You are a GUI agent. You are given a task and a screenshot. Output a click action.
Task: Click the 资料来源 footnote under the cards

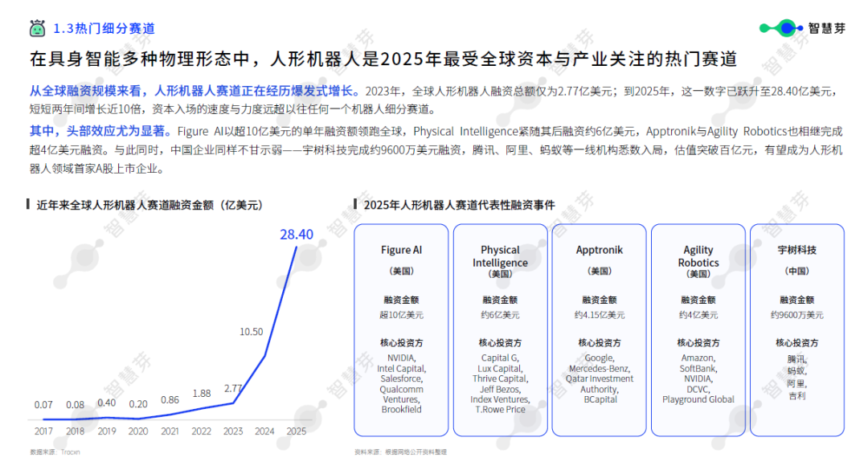tap(401, 452)
